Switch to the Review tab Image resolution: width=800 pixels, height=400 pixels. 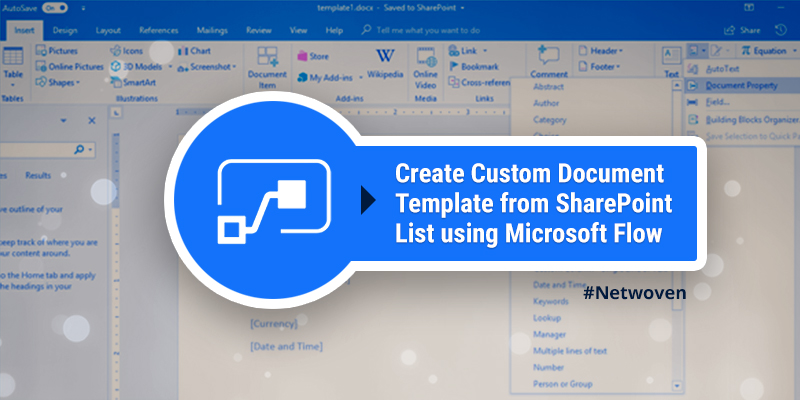click(x=259, y=31)
